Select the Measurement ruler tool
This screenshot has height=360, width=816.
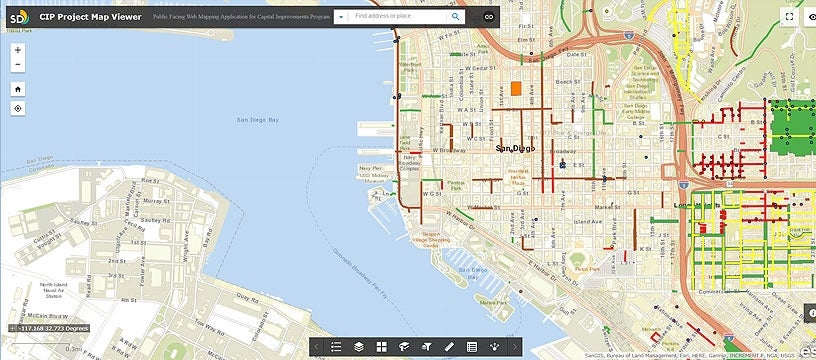click(449, 347)
